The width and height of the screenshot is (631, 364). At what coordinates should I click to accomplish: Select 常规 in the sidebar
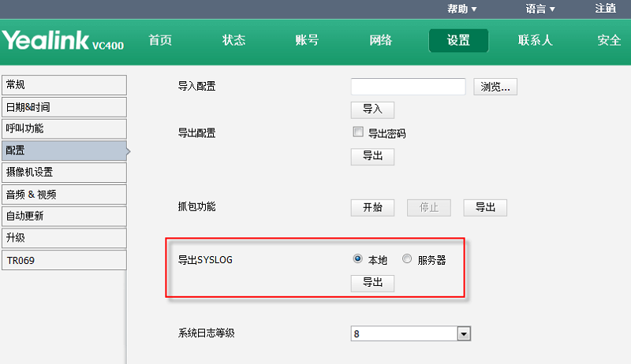pos(64,85)
